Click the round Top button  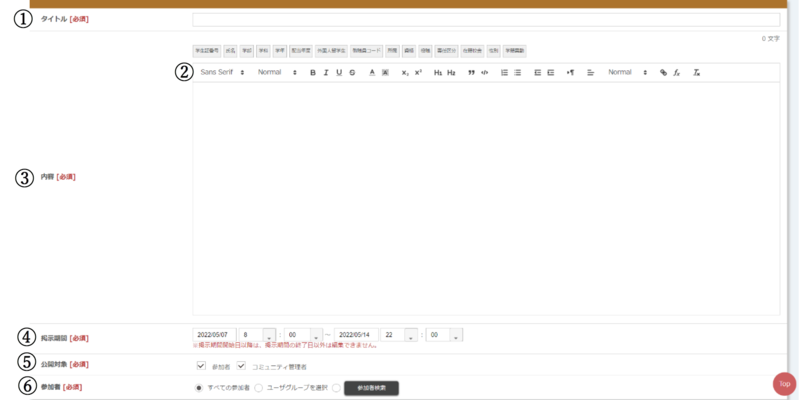click(x=784, y=383)
